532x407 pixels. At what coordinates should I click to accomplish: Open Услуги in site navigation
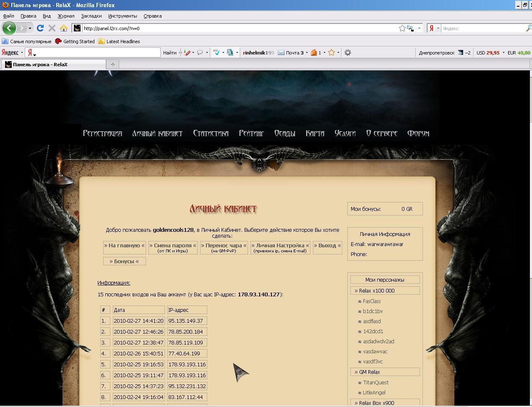tap(345, 133)
